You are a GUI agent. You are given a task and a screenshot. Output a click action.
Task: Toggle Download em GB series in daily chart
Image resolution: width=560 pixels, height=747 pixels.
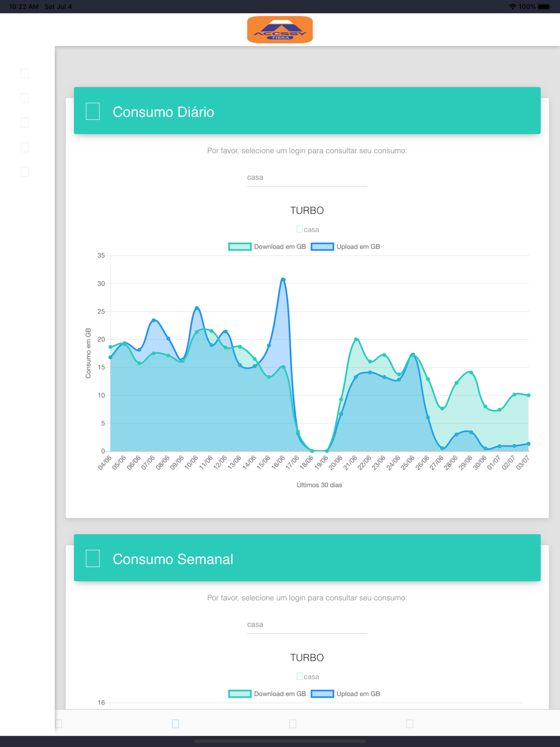click(267, 246)
